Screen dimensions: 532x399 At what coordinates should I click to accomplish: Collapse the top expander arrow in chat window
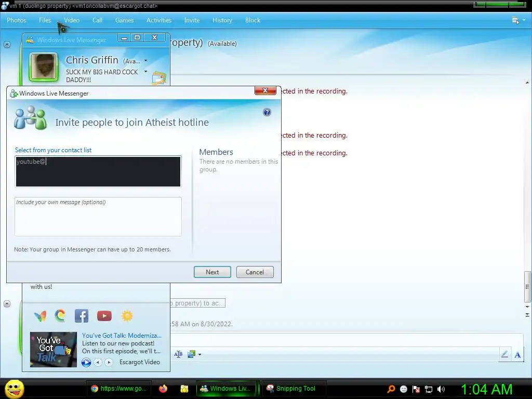[7, 45]
